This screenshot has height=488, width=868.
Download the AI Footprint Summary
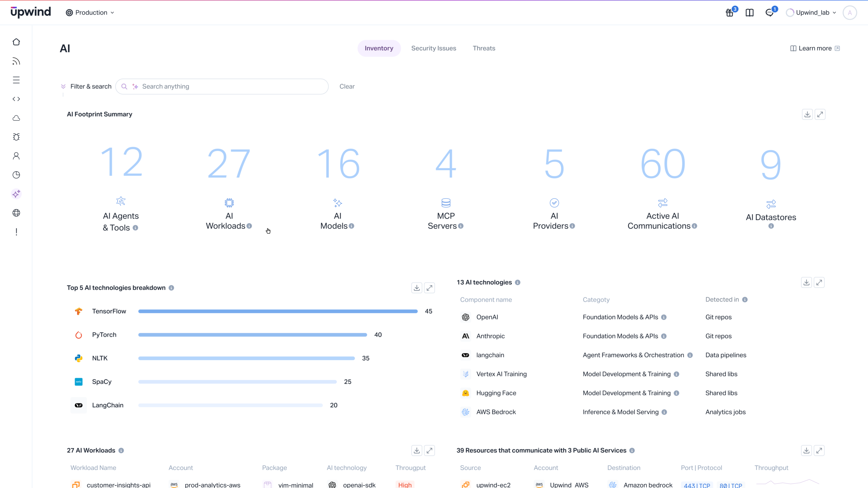click(807, 115)
